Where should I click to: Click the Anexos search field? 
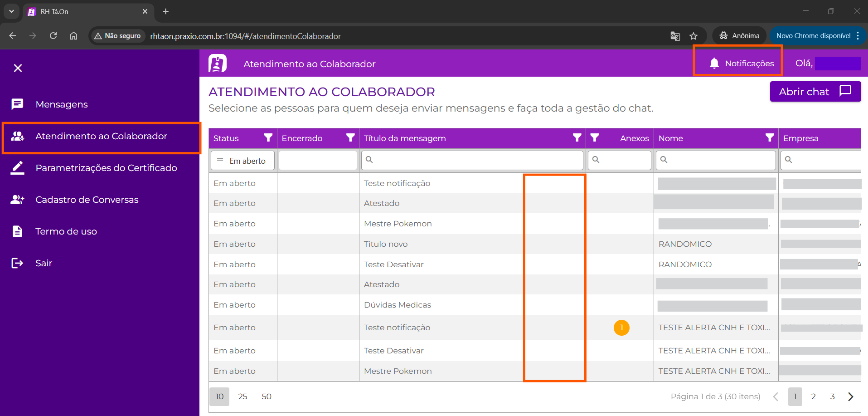(x=620, y=160)
